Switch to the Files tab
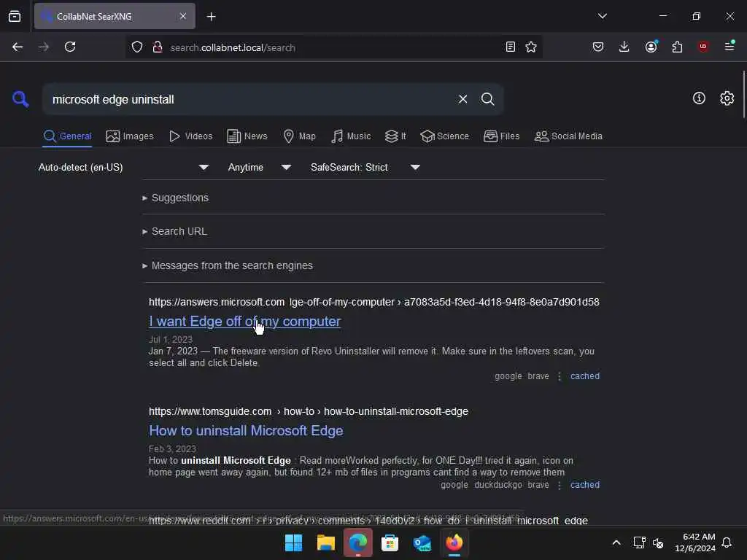The height and width of the screenshot is (560, 747). [501, 136]
